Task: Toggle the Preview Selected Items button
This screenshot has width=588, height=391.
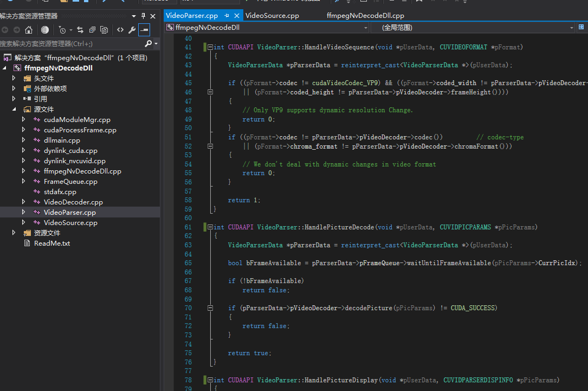Action: tap(144, 30)
